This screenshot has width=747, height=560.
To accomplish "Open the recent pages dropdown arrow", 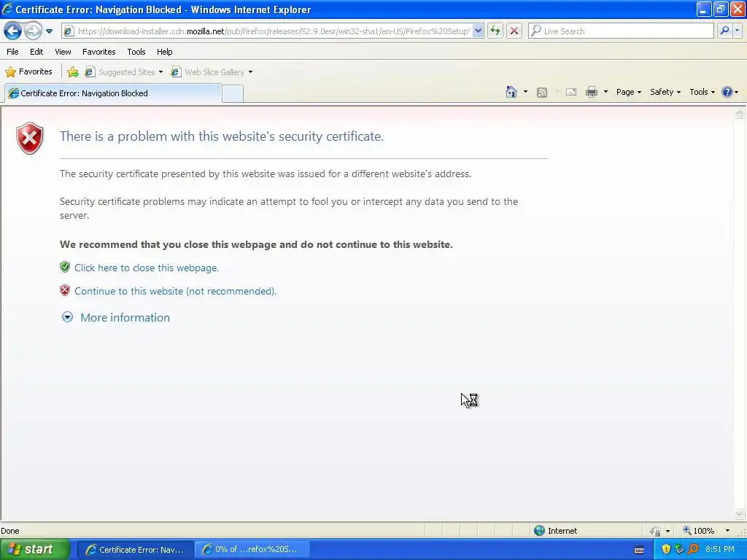I will coord(49,31).
